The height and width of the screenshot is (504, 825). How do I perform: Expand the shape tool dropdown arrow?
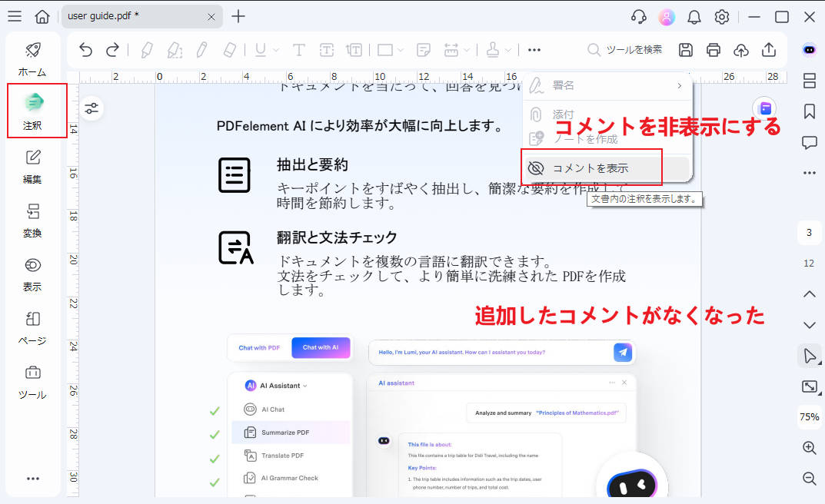click(x=400, y=49)
